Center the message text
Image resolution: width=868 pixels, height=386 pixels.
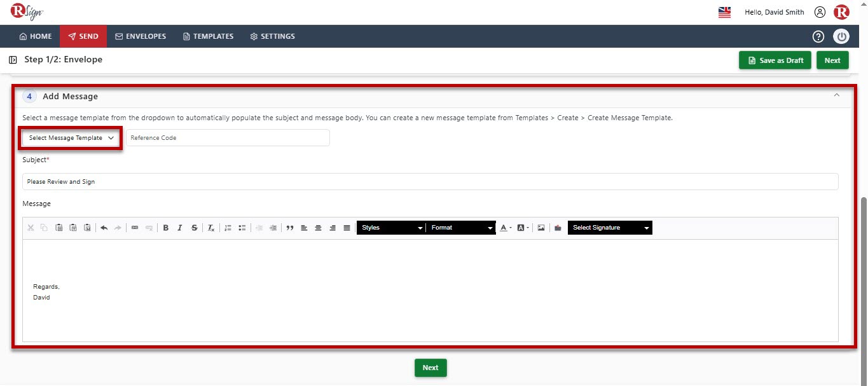[x=318, y=228]
